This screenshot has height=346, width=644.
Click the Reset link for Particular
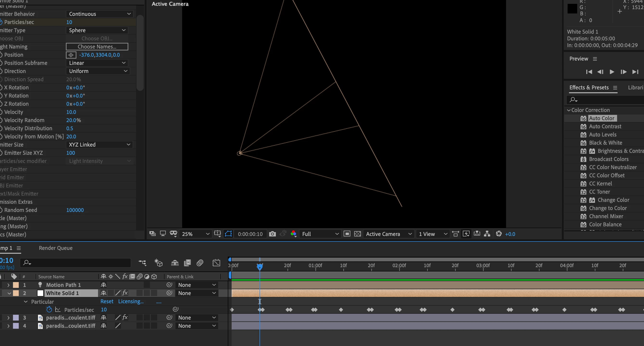(107, 302)
